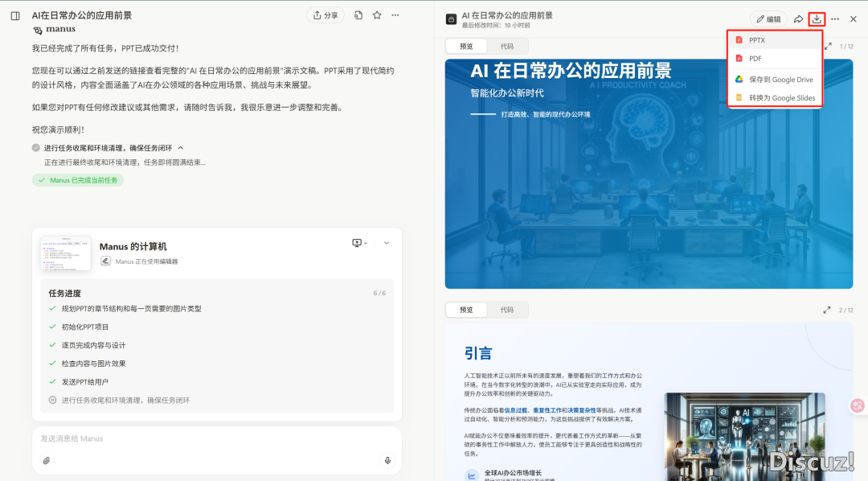Click the paperclip attachment icon
This screenshot has height=481, width=868.
point(47,460)
